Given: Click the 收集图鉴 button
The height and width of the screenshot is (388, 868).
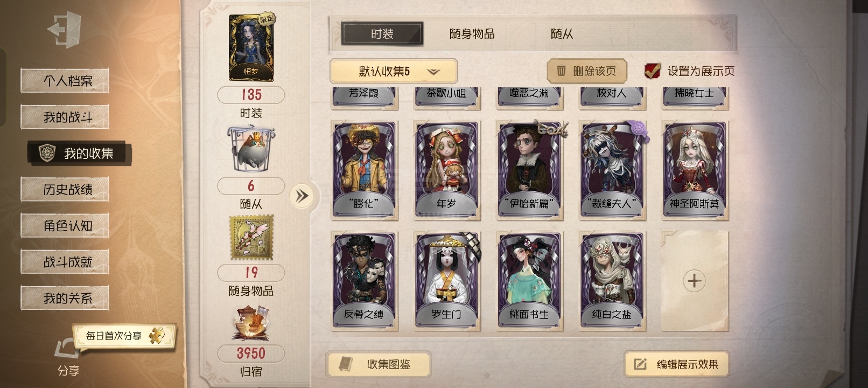Looking at the screenshot, I should click(379, 364).
